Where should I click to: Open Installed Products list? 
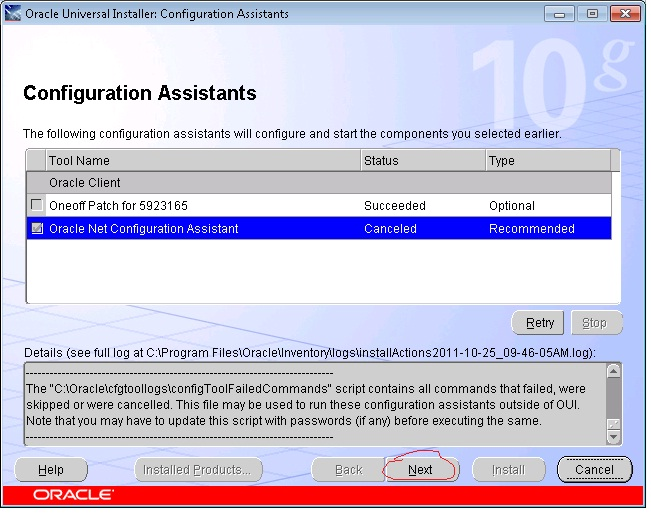tap(198, 470)
